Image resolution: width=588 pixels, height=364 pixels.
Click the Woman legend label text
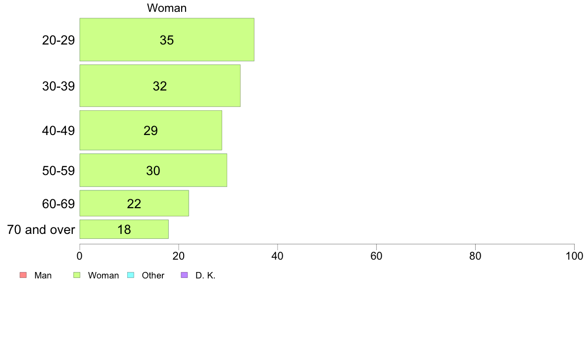103,275
